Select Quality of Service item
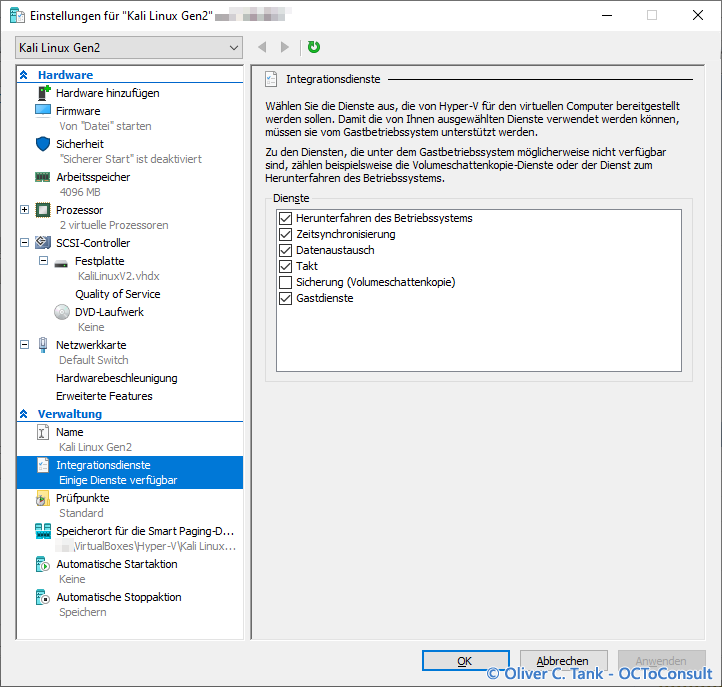The image size is (722, 687). click(x=118, y=294)
